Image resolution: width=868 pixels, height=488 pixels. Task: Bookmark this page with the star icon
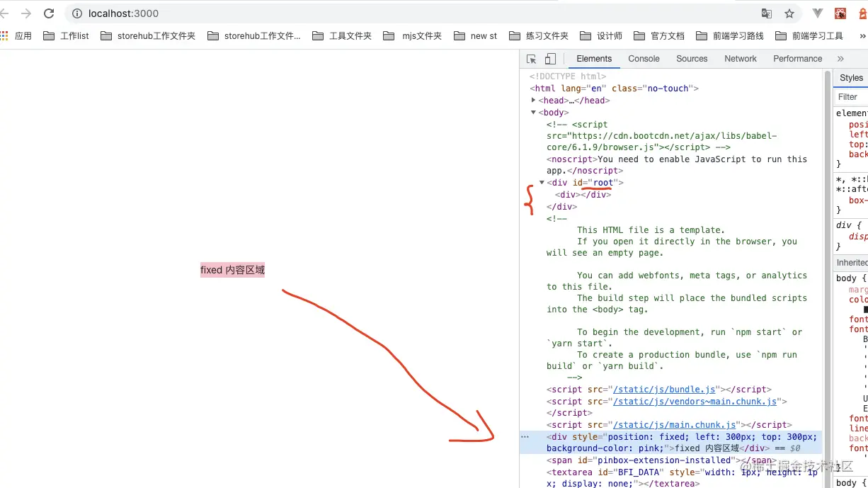pyautogui.click(x=789, y=13)
